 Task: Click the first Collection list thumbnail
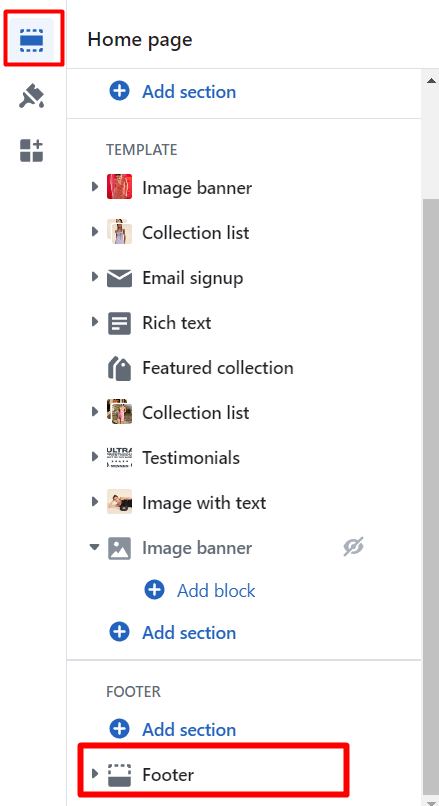119,232
